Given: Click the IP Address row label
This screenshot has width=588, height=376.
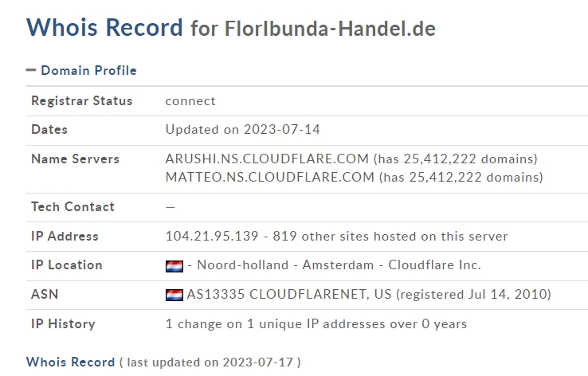Looking at the screenshot, I should (x=65, y=236).
